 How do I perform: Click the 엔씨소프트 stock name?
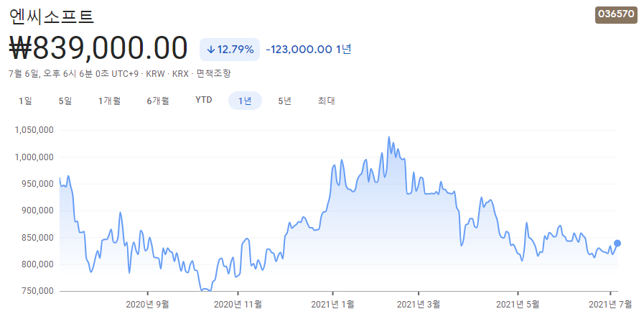click(x=52, y=16)
